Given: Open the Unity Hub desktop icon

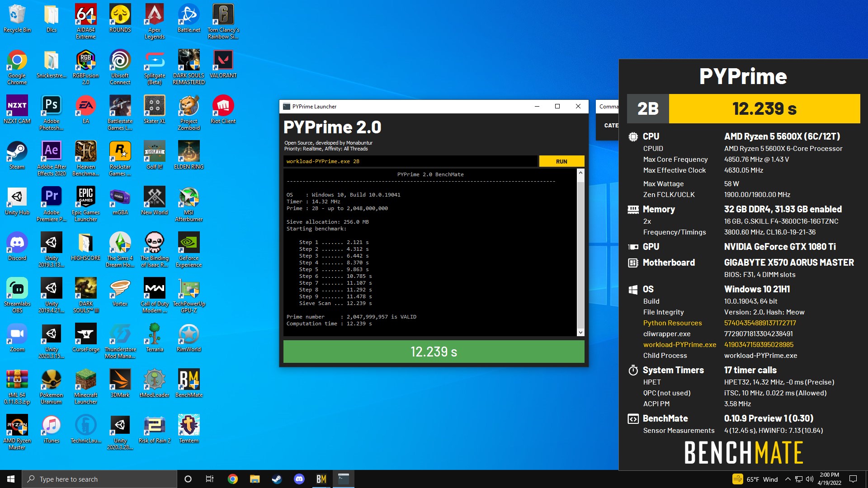Looking at the screenshot, I should click(17, 201).
